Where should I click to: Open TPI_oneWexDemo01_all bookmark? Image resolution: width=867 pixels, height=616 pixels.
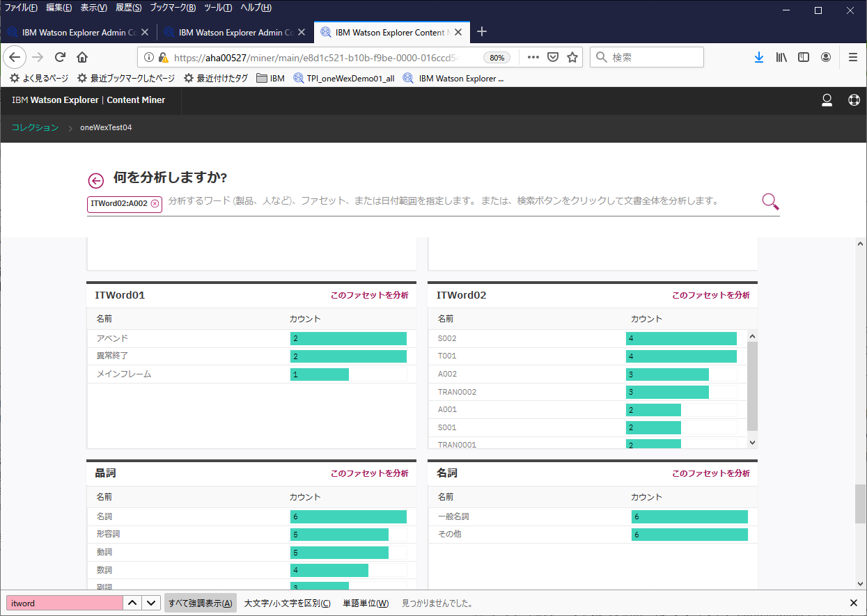click(x=344, y=79)
